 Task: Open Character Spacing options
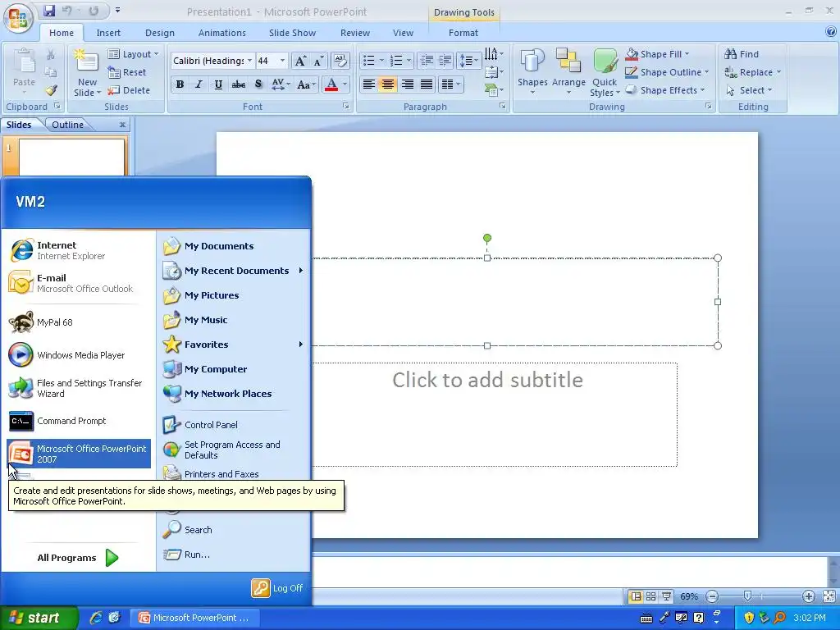(x=281, y=84)
